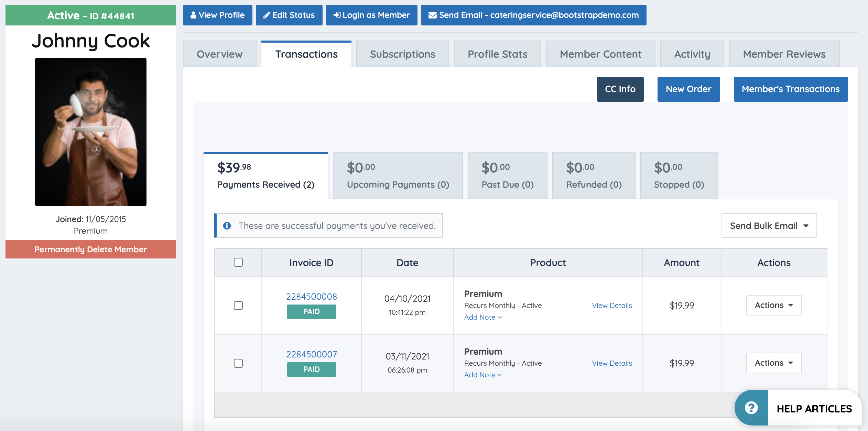Click the pencil icon on Edit Status
Image resolution: width=868 pixels, height=431 pixels.
(x=267, y=15)
